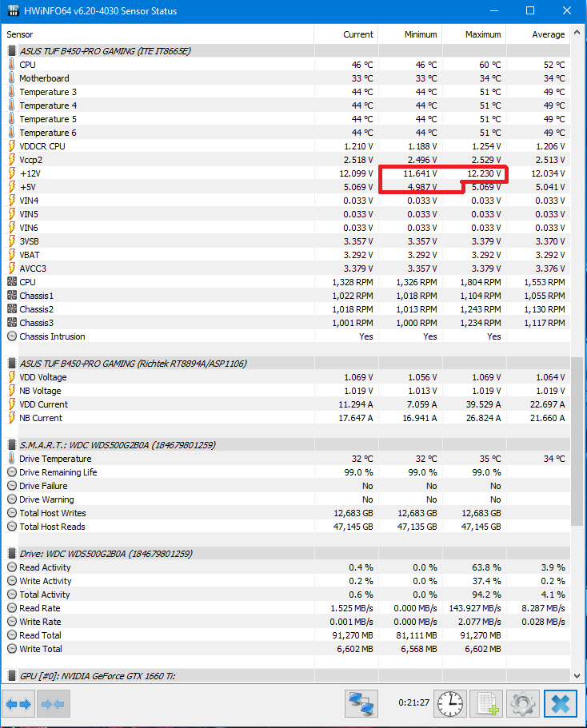Reset min/max values with clock icon
The height and width of the screenshot is (728, 587).
click(x=450, y=704)
